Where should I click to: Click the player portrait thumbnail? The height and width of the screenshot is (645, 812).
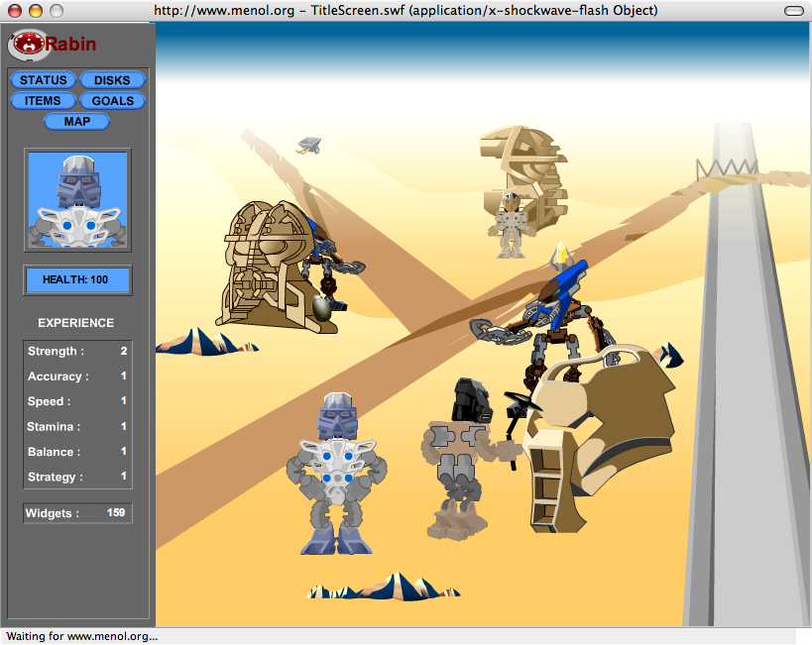(x=77, y=200)
